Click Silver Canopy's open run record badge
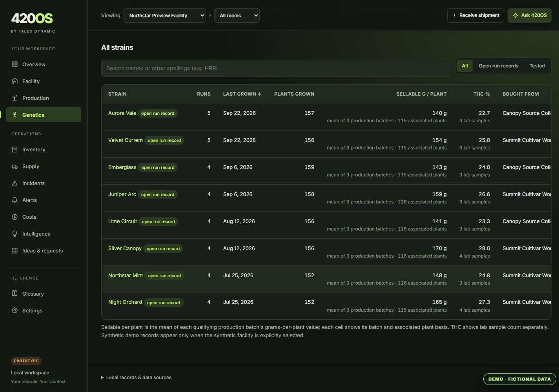Viewport: 559px width, 392px height. point(163,249)
